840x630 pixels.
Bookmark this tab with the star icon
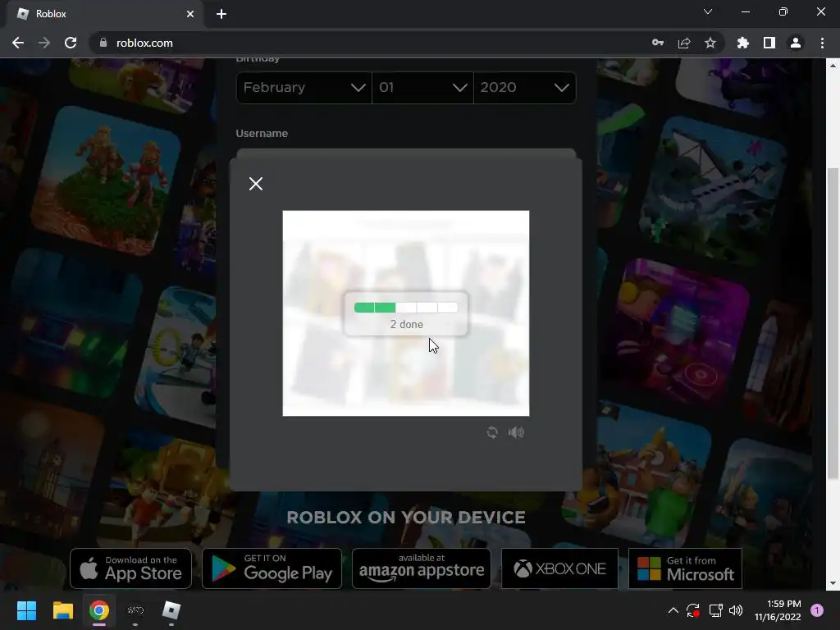click(x=710, y=43)
